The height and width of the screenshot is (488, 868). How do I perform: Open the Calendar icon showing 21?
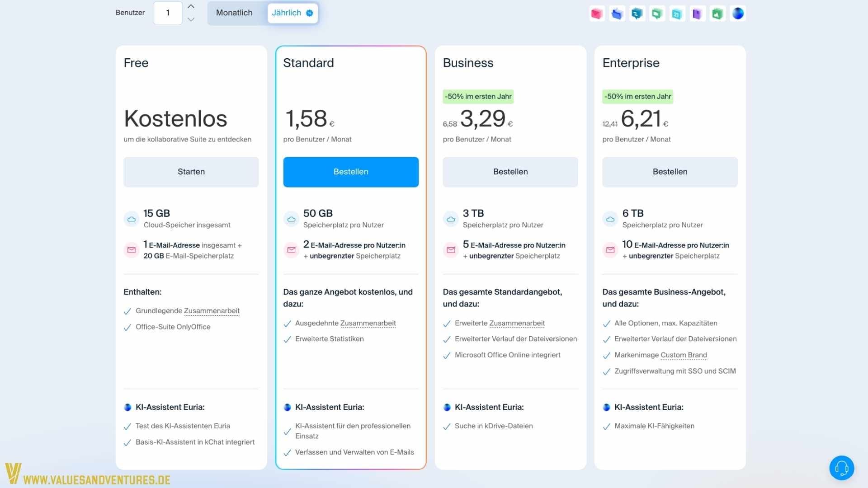[x=677, y=14]
